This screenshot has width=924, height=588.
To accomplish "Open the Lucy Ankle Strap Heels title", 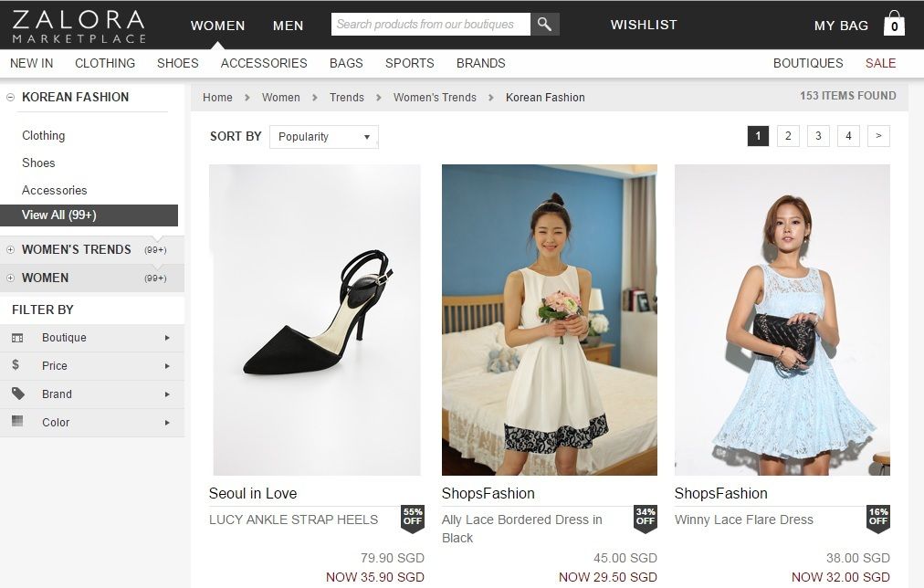I will click(x=293, y=520).
